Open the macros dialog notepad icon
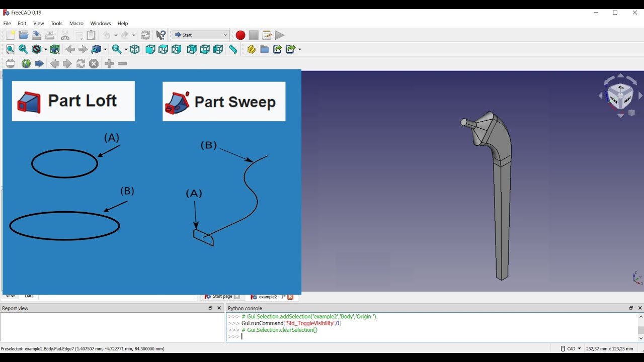The height and width of the screenshot is (362, 644). tap(267, 35)
